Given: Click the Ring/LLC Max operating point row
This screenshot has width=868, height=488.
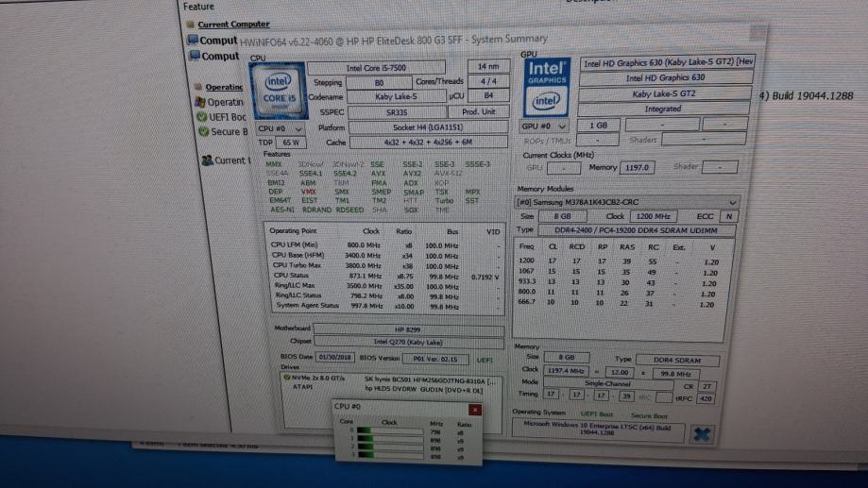Looking at the screenshot, I should [386, 286].
